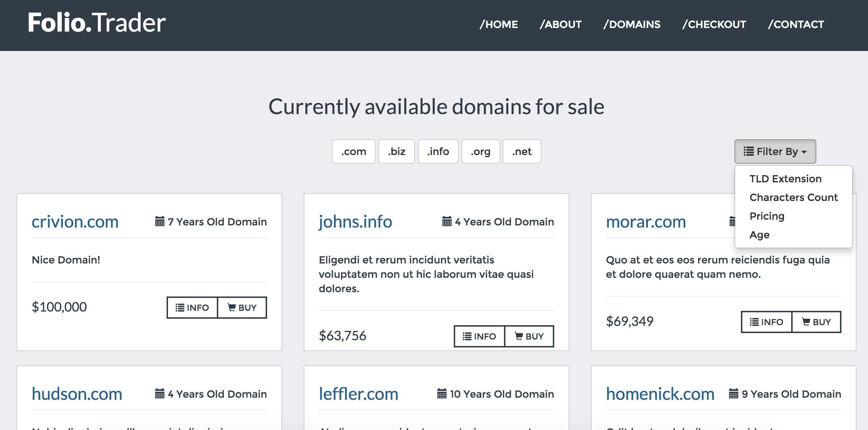Click the list INFO icon for morar.com
The width and height of the screenshot is (868, 430).
(754, 322)
